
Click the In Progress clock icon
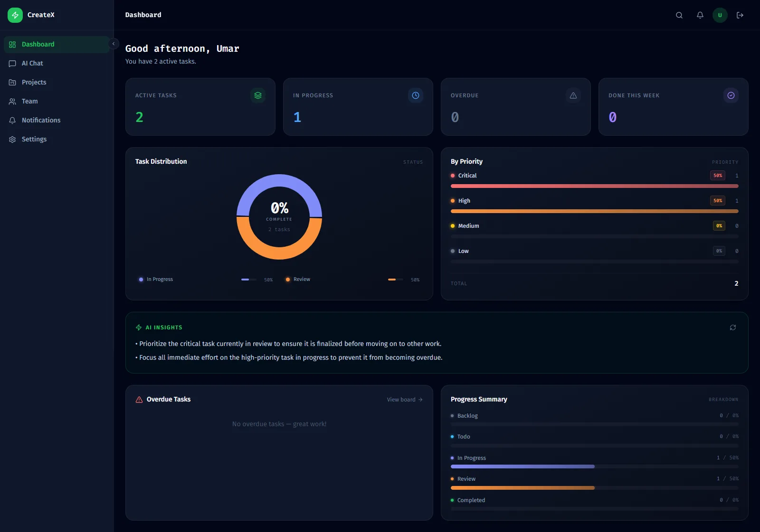tap(416, 95)
